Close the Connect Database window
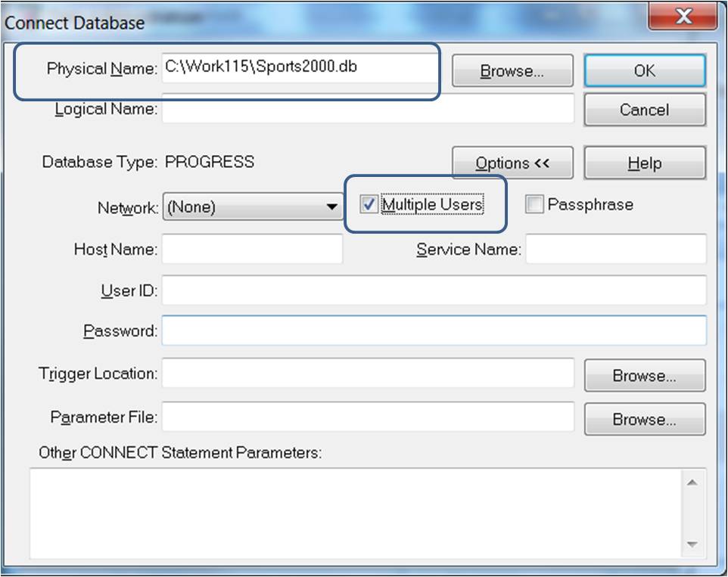This screenshot has height=577, width=728. click(x=683, y=17)
